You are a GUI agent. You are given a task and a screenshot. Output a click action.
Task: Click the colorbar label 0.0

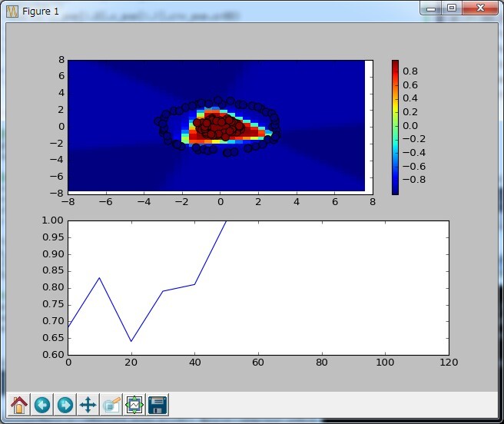tap(410, 126)
